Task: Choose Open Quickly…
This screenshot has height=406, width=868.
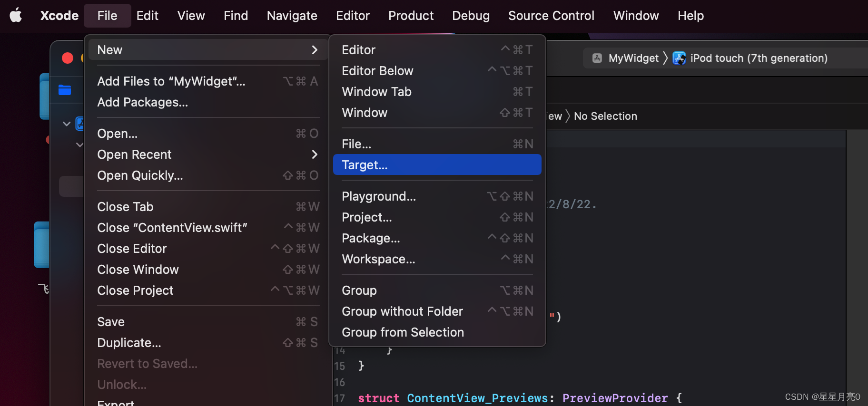Action: pos(208,175)
